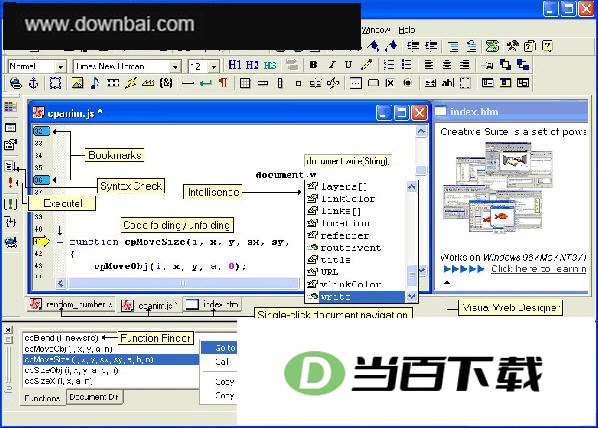
Task: Toggle Italic formatting
Action: pyautogui.click(x=332, y=65)
